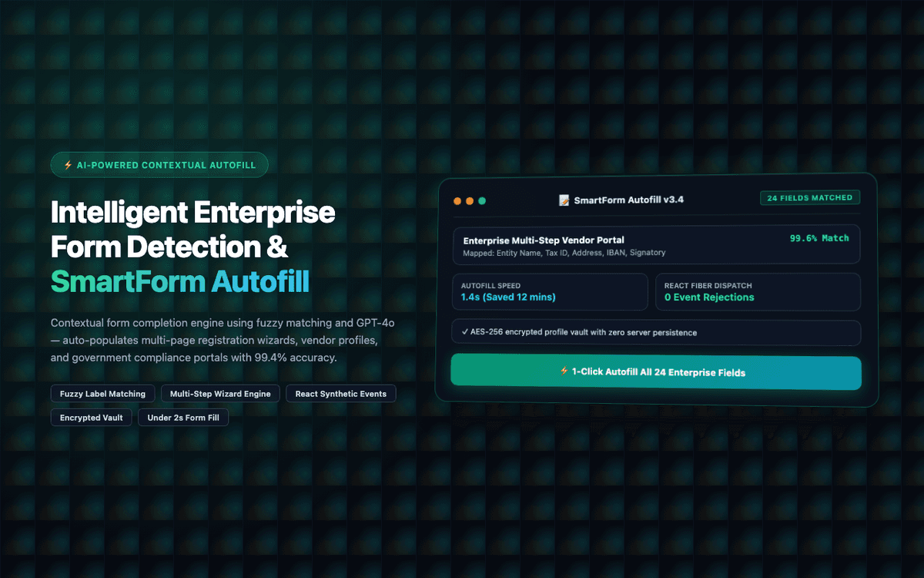Image resolution: width=924 pixels, height=578 pixels.
Task: Select the Multi-Step Wizard Engine tag
Action: coord(220,394)
